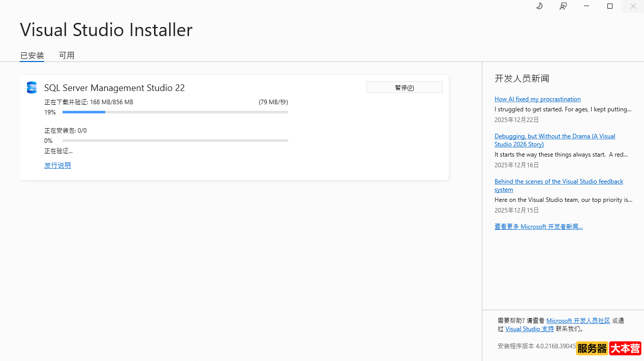Open "Behind the scenes of Visual Studio feedback" link
This screenshot has height=361, width=644.
coord(559,182)
